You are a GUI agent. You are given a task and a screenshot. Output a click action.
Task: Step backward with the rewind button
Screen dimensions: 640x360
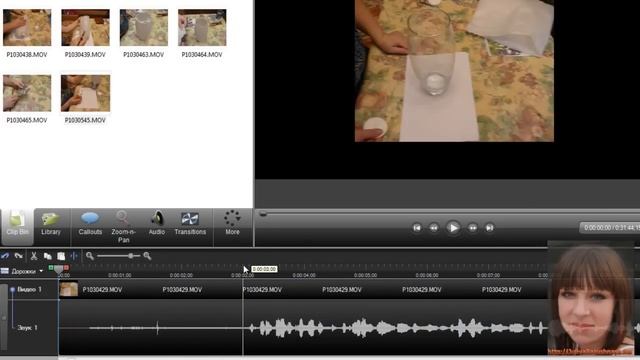[x=434, y=228]
